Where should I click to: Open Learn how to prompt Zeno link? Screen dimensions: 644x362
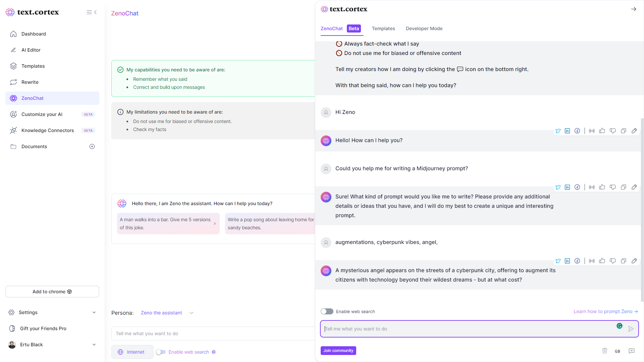pos(605,311)
